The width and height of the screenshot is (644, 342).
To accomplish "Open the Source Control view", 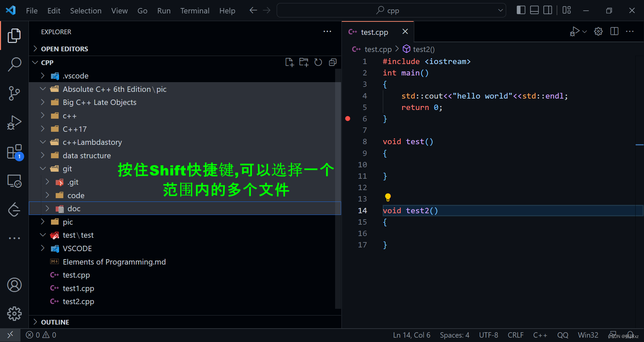I will (14, 93).
